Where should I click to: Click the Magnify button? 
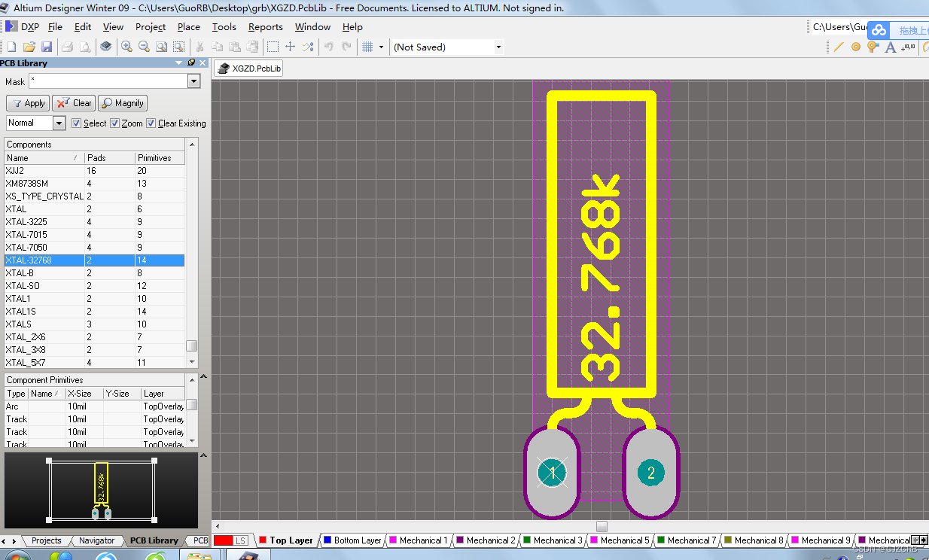tap(122, 103)
